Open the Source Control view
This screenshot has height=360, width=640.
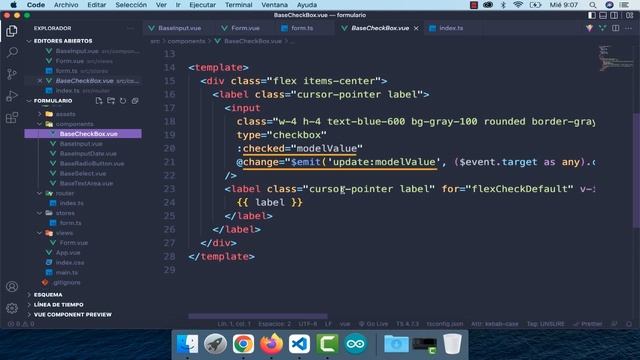(12, 74)
